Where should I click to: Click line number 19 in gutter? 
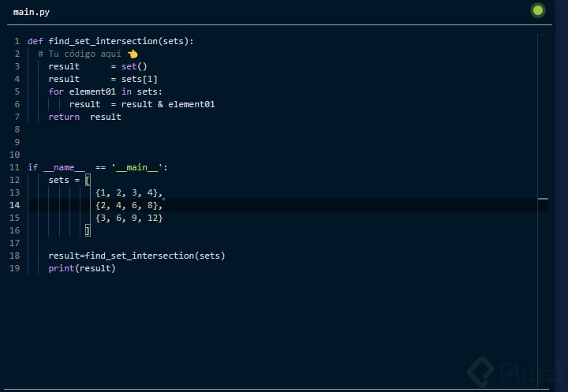(14, 268)
